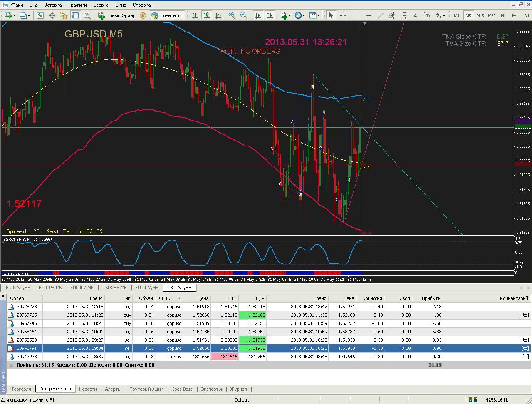532x404 pixels.
Task: Switch to EURUSD,M5 chart tab
Action: 18,288
